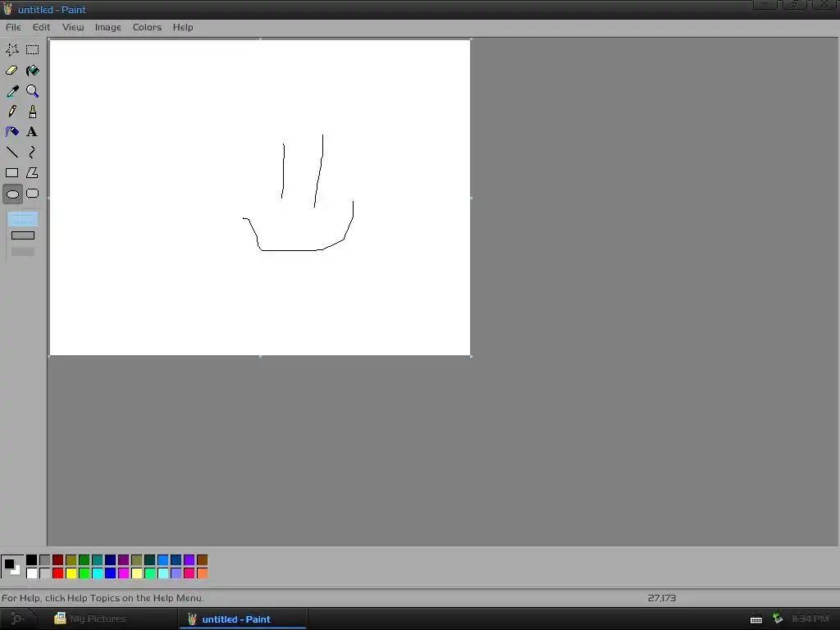Choose the straight Line tool
This screenshot has height=630, width=840.
pos(11,152)
